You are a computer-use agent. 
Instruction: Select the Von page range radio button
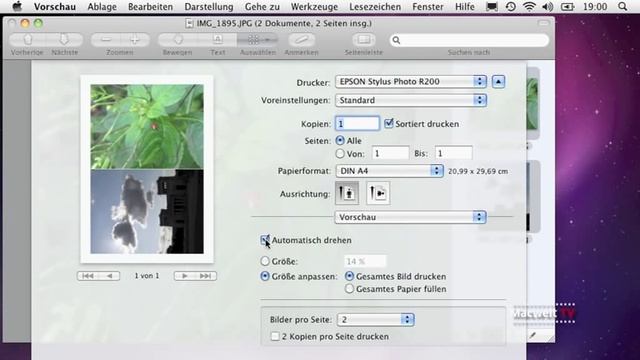(x=340, y=154)
